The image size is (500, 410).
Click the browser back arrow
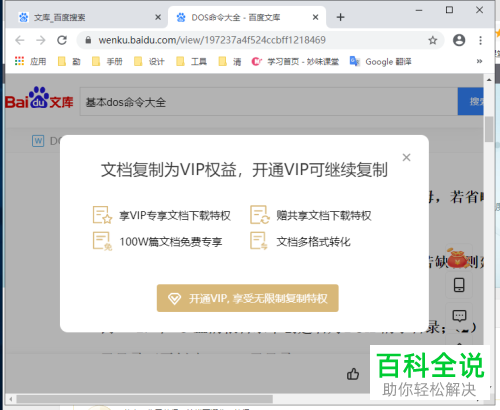(x=20, y=40)
